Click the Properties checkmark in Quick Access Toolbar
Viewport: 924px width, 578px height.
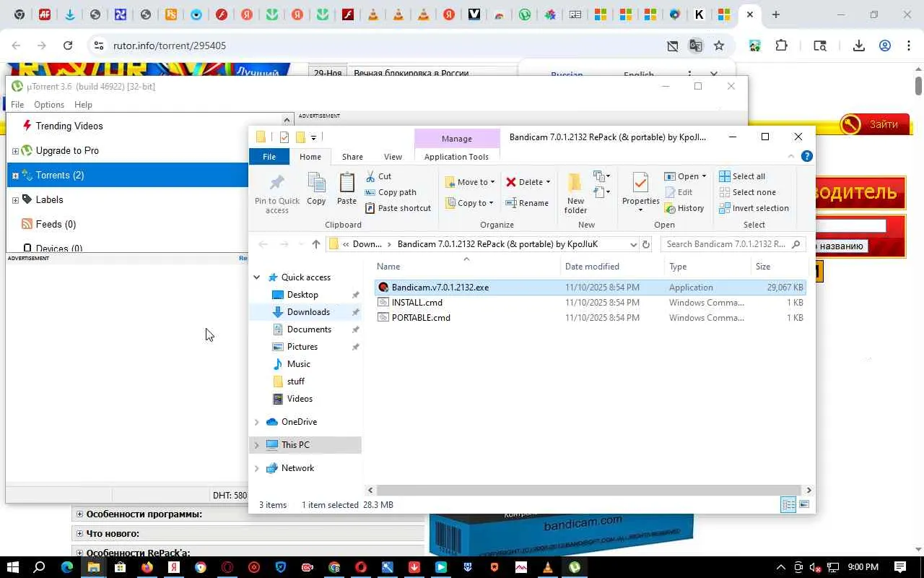[284, 137]
